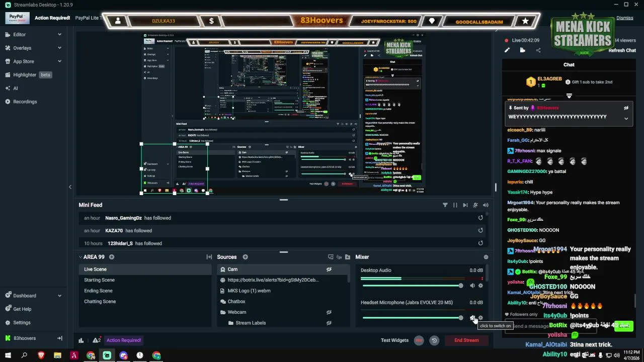Screen dimensions: 644x362
Task: Click Refresh Chat
Action: (622, 50)
